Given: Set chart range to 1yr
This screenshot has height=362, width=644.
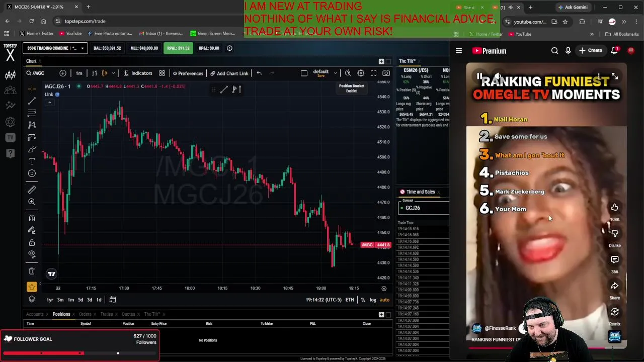Looking at the screenshot, I should 50,300.
